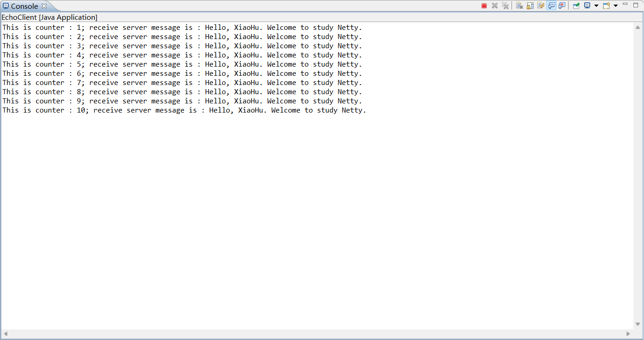Viewport: 644px width, 340px height.
Task: Open a new console view icon
Action: [x=606, y=6]
